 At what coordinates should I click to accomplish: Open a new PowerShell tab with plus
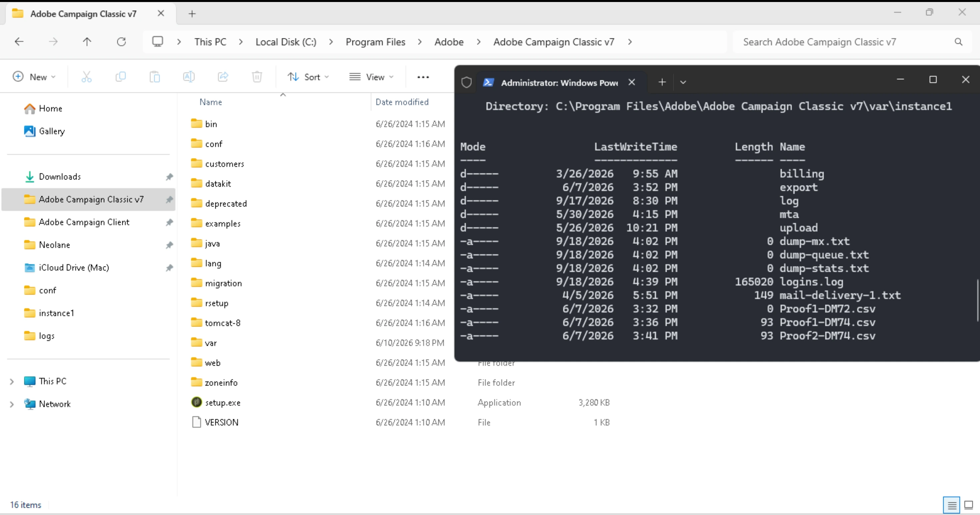coord(662,82)
